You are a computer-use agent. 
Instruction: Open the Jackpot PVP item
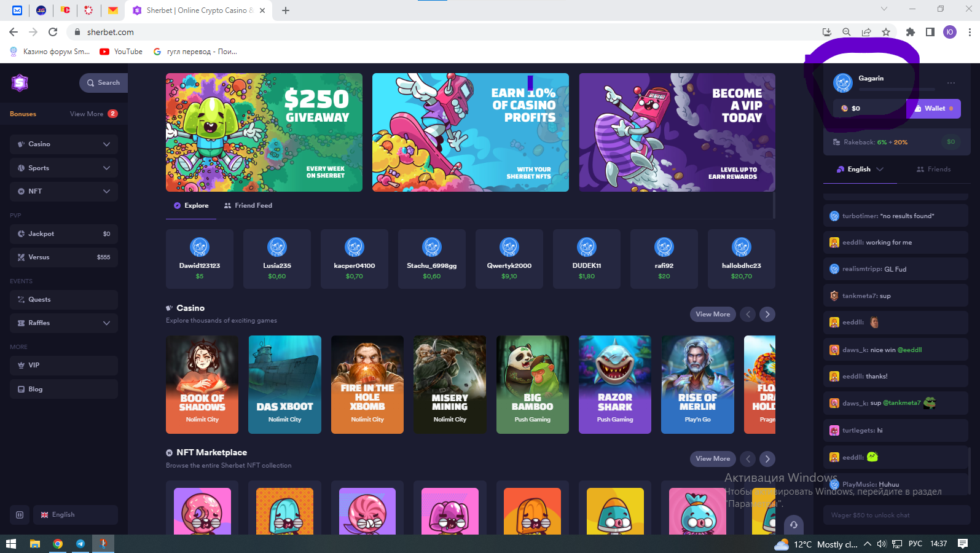click(x=64, y=233)
